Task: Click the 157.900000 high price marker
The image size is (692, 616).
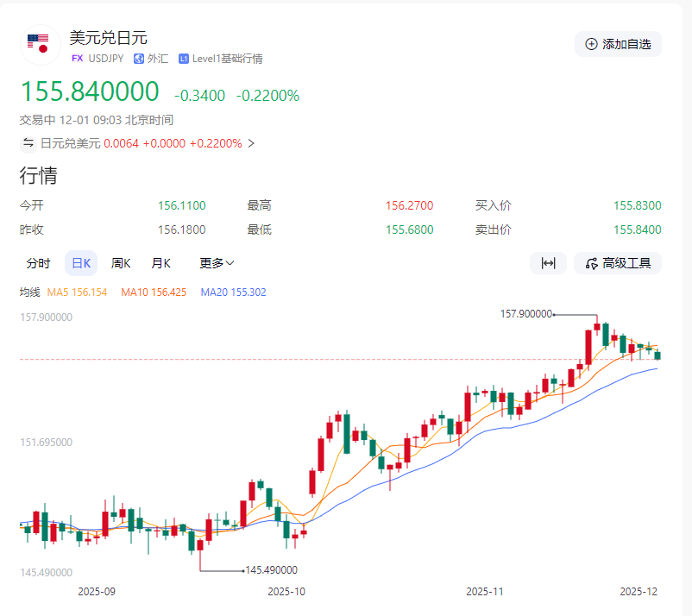Action: coord(525,314)
